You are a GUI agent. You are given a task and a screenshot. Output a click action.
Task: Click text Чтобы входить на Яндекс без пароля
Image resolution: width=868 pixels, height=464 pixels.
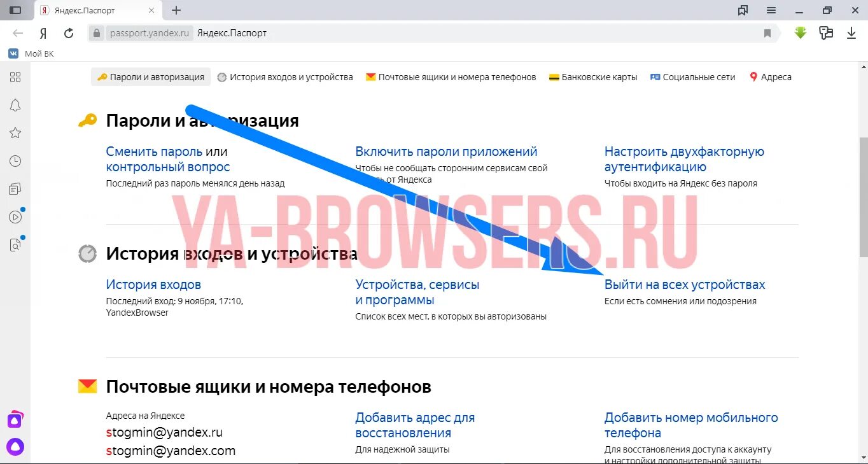pyautogui.click(x=681, y=183)
